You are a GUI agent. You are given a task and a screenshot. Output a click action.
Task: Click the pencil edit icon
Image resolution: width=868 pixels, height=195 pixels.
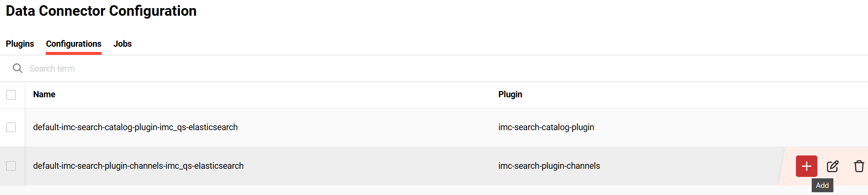tap(833, 166)
